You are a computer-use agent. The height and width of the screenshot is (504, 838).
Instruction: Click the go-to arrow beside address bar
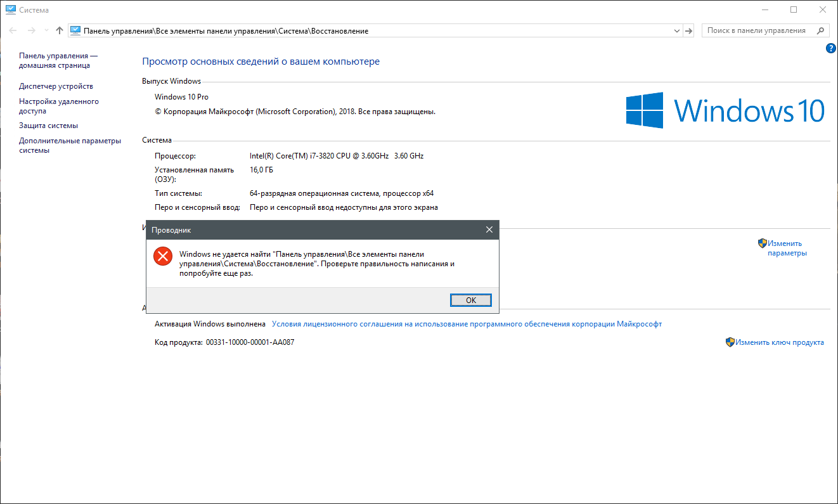[689, 30]
